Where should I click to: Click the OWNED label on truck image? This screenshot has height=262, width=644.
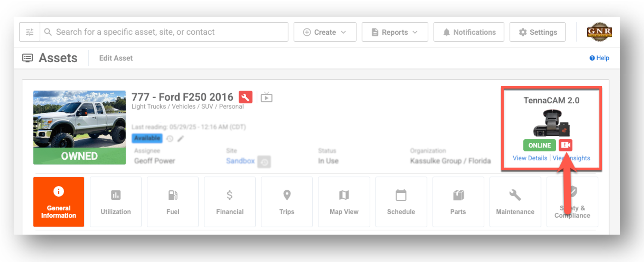[79, 156]
